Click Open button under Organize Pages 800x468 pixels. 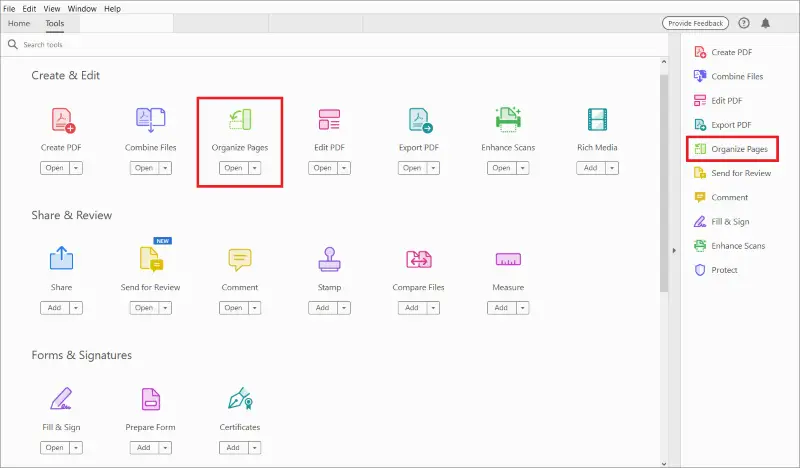234,168
